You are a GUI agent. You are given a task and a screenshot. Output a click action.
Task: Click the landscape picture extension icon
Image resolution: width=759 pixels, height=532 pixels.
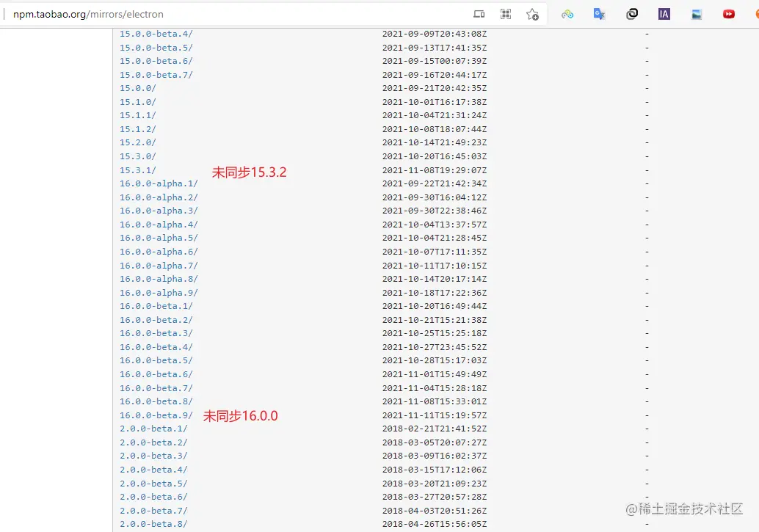click(x=697, y=14)
